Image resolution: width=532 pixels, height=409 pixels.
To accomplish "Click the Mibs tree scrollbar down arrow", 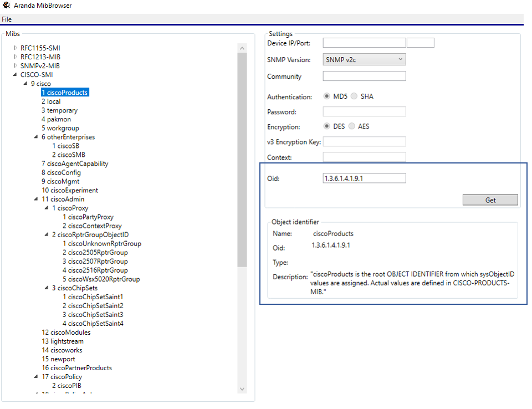I will pos(242,389).
